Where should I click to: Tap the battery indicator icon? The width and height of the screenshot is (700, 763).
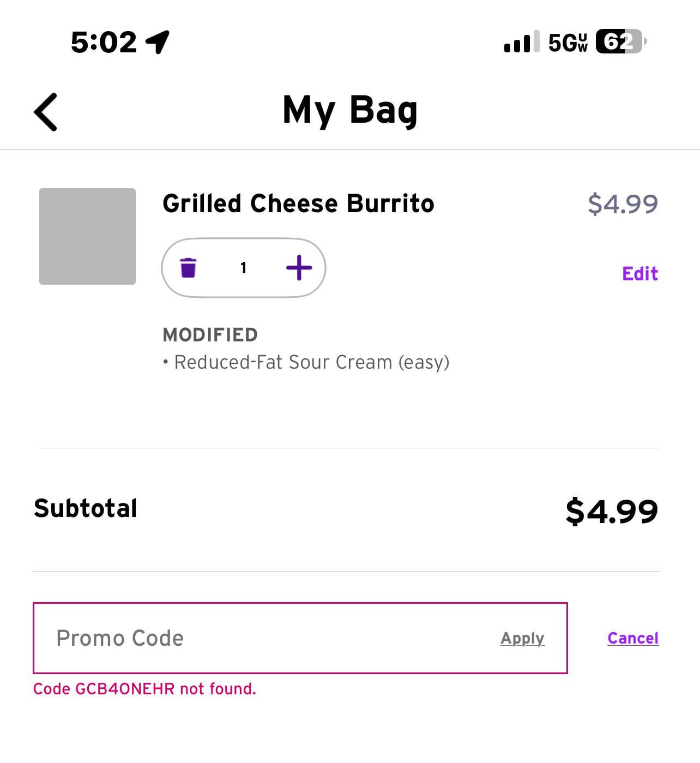(x=620, y=42)
